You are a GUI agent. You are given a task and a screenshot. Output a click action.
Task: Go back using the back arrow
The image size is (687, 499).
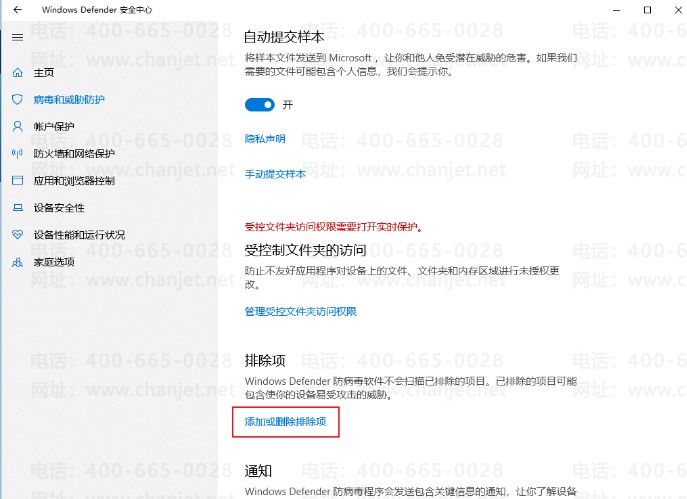(x=18, y=10)
